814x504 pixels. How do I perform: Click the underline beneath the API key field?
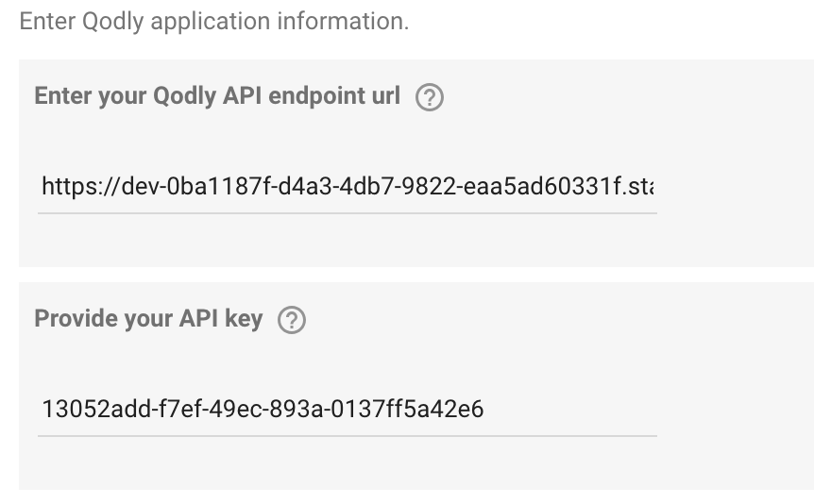tap(348, 436)
